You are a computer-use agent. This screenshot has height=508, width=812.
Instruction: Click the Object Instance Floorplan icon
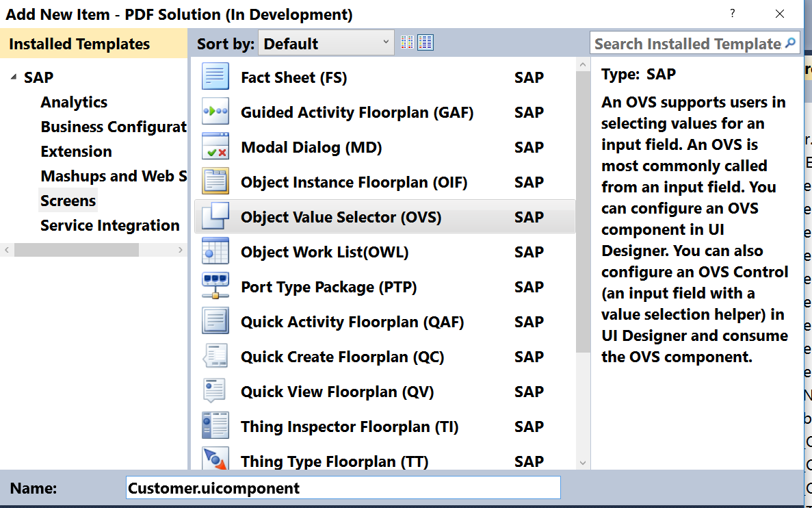click(x=215, y=181)
